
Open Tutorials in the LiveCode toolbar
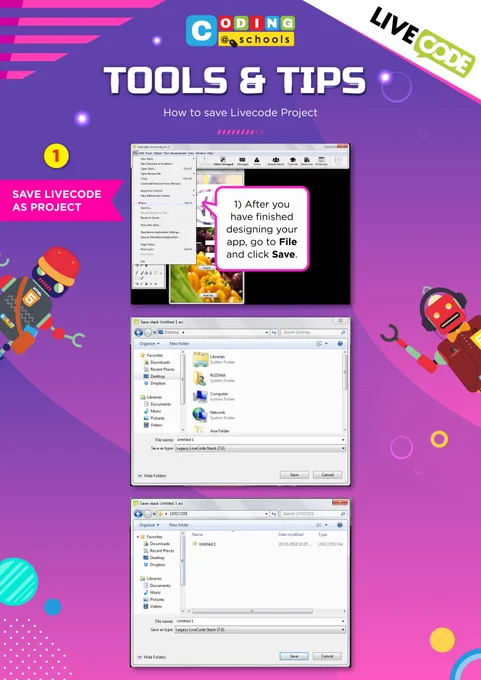click(x=293, y=161)
